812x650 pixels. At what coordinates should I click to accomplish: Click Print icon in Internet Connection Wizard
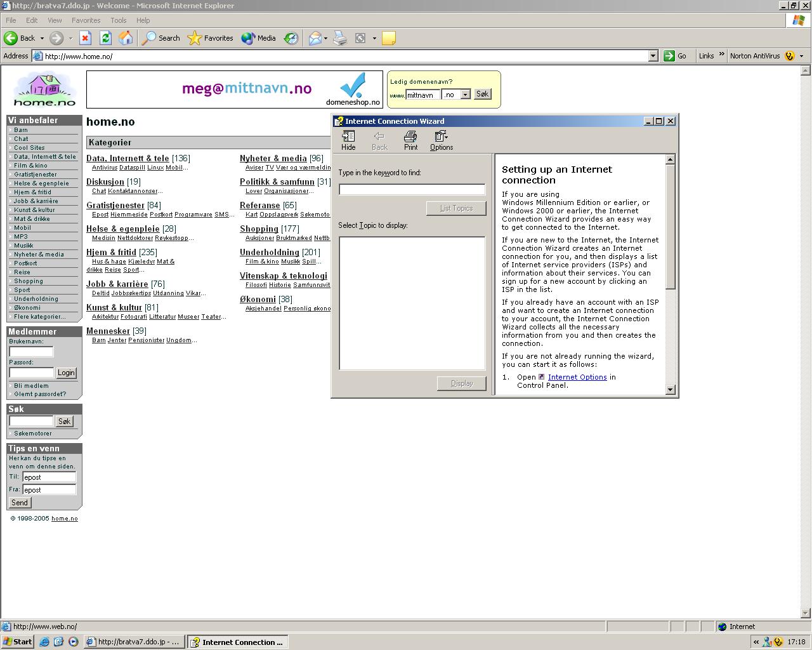coord(410,140)
